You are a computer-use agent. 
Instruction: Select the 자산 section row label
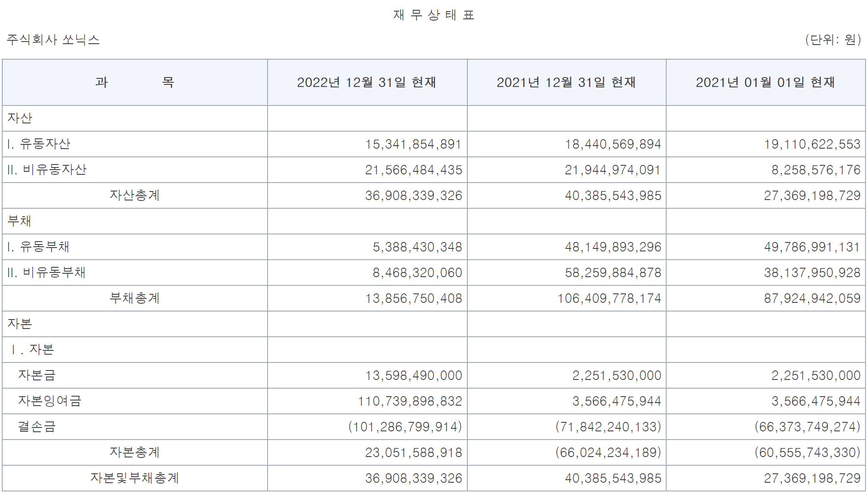coord(20,118)
